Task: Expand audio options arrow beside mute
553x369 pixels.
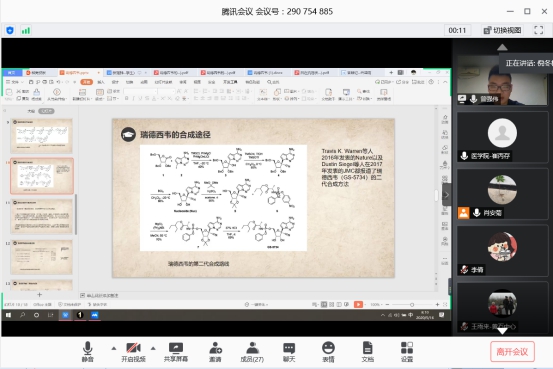Action: coord(114,349)
